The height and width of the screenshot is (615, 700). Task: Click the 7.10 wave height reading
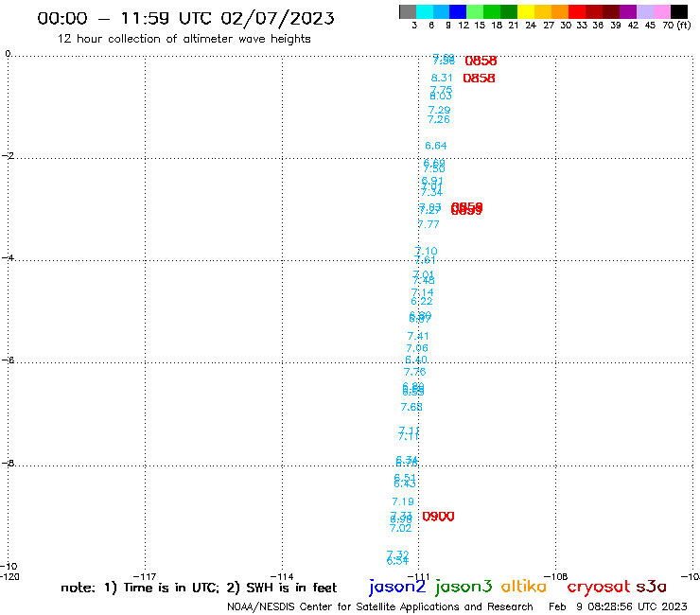427,251
